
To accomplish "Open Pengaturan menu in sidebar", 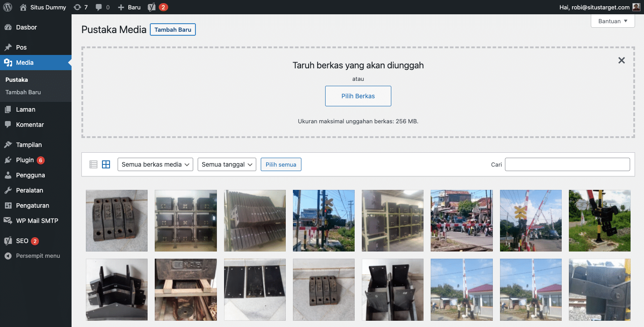I will pyautogui.click(x=36, y=205).
